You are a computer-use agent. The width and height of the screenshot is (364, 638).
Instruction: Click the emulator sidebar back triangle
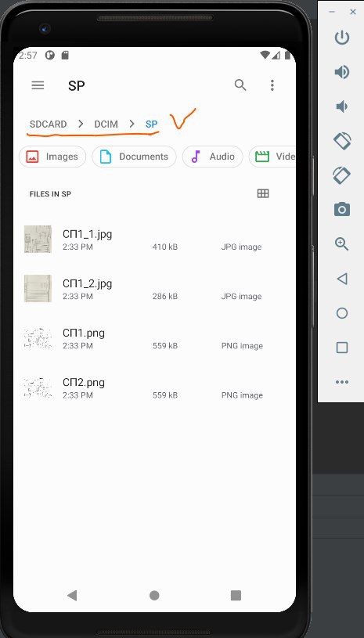(x=342, y=279)
